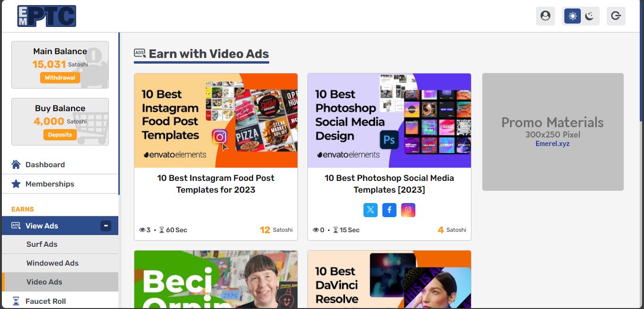Open Windowed Ads submenu item

coord(60,263)
